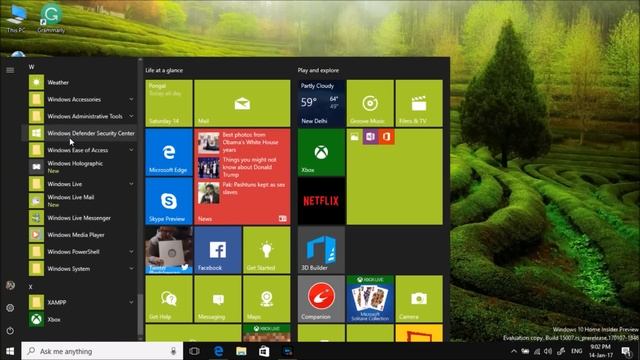
Task: Launch the Groove Music tile
Action: point(370,103)
